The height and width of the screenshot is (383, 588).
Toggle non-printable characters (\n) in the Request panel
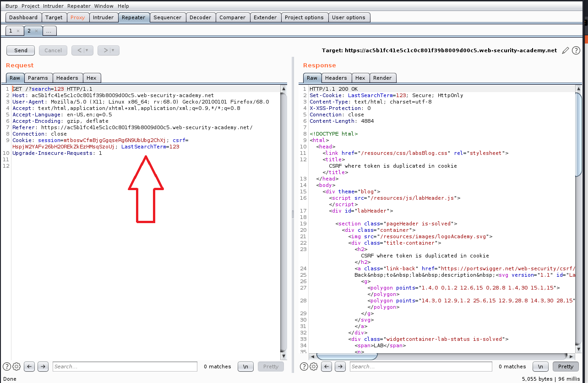point(245,367)
